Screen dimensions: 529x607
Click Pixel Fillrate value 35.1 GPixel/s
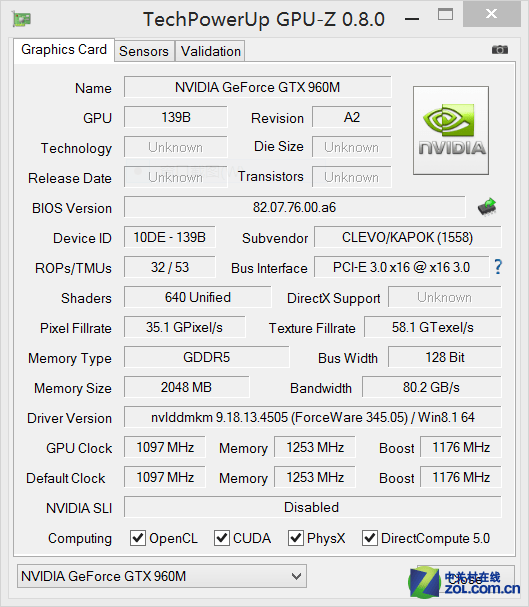tap(185, 327)
